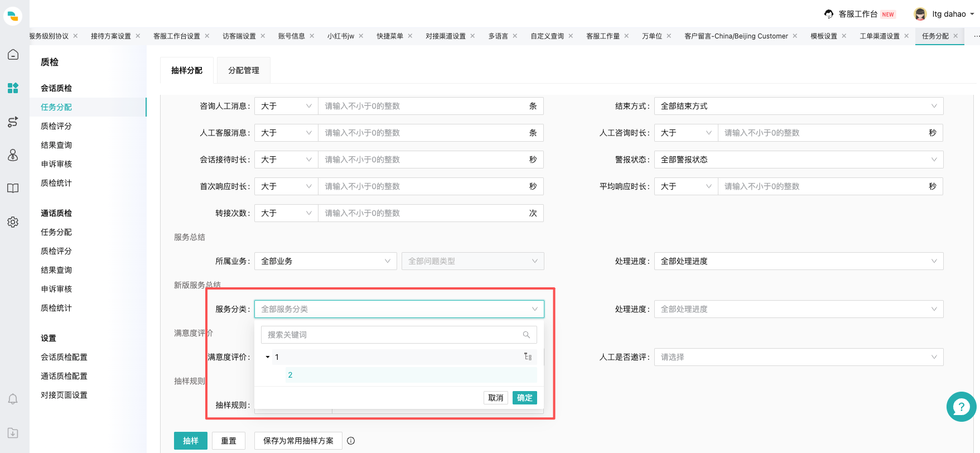Open the knowledge book icon in sidebar

(x=13, y=189)
